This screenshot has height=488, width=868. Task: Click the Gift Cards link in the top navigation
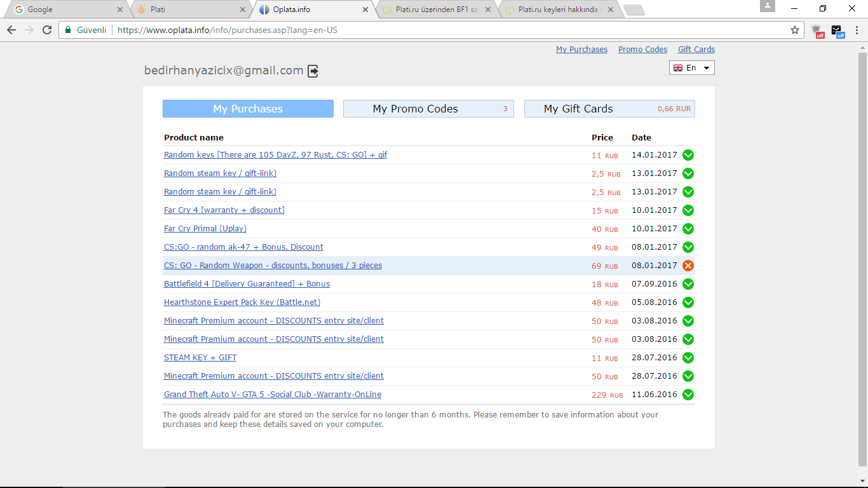(696, 50)
